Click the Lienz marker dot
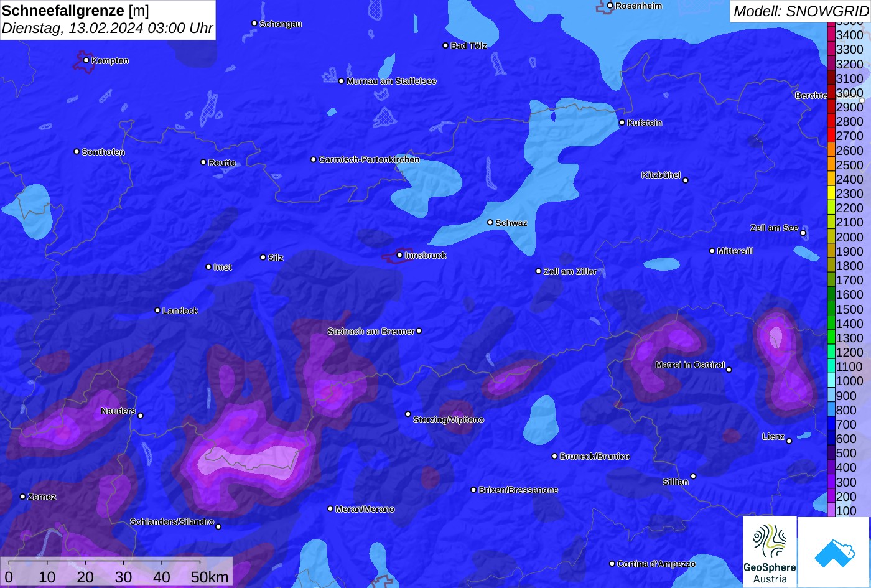 [789, 441]
